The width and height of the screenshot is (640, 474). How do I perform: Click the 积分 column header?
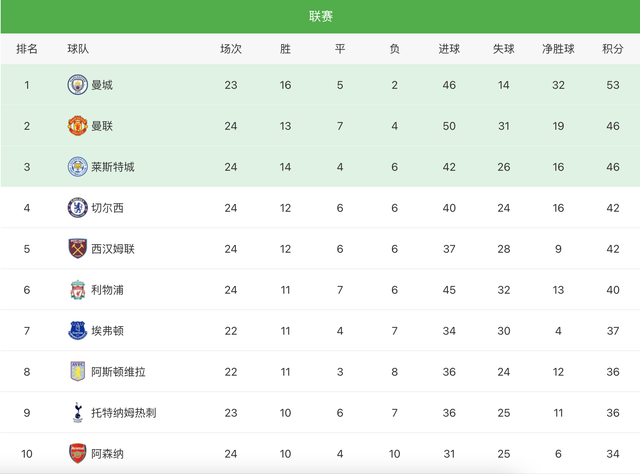(x=613, y=49)
